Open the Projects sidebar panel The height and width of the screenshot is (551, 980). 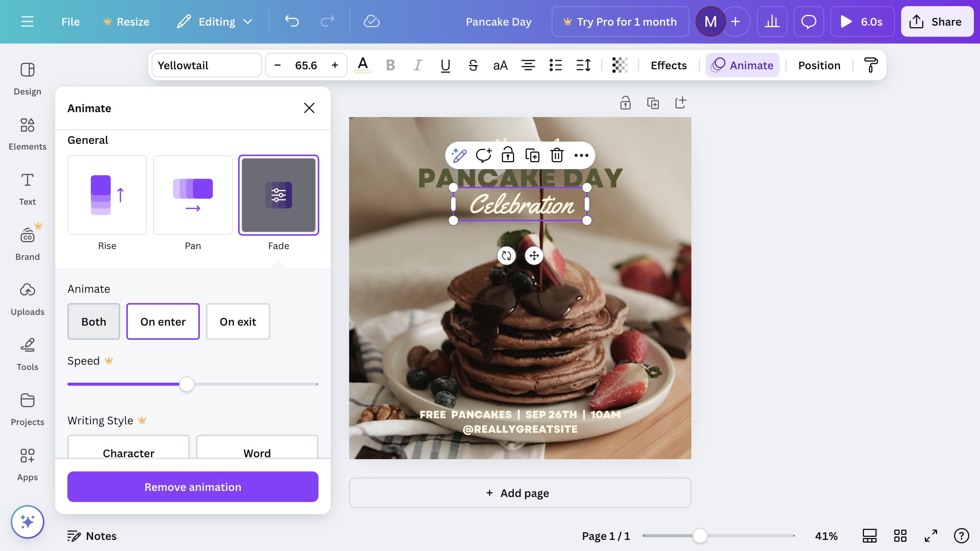click(28, 410)
